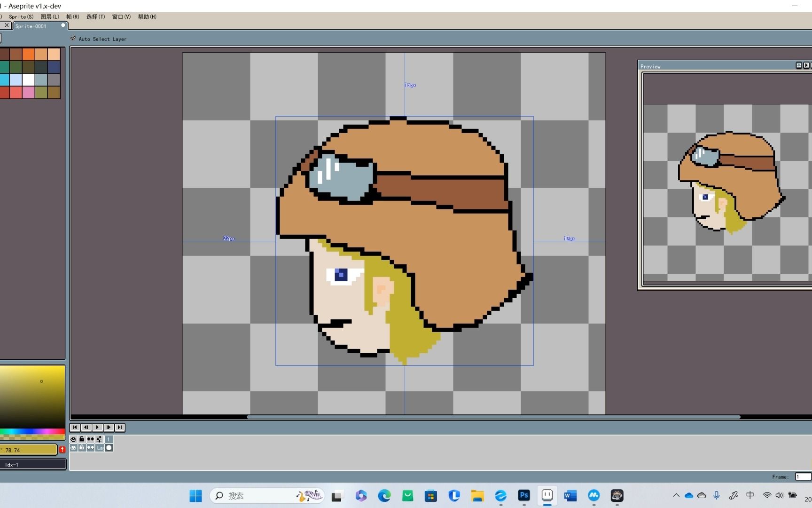
Task: Open timeline settings icon in header row
Action: (x=99, y=439)
